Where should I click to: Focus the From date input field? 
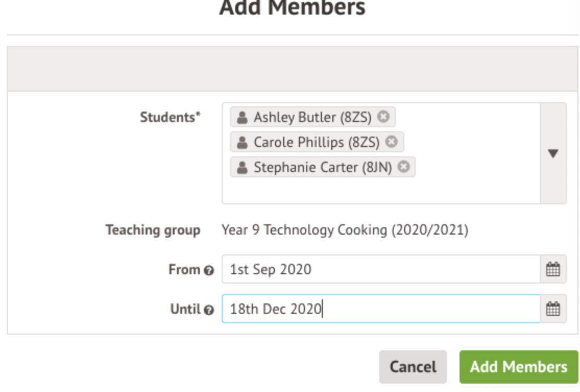pos(381,269)
